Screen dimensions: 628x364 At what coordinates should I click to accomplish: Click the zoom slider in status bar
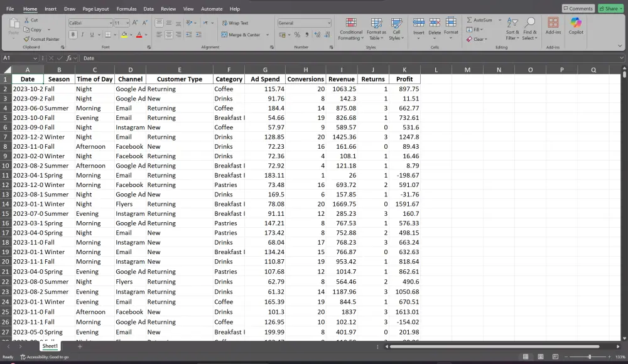pyautogui.click(x=588, y=357)
